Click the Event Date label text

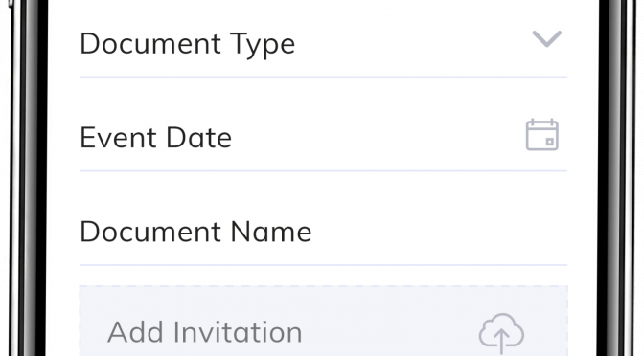pyautogui.click(x=155, y=138)
